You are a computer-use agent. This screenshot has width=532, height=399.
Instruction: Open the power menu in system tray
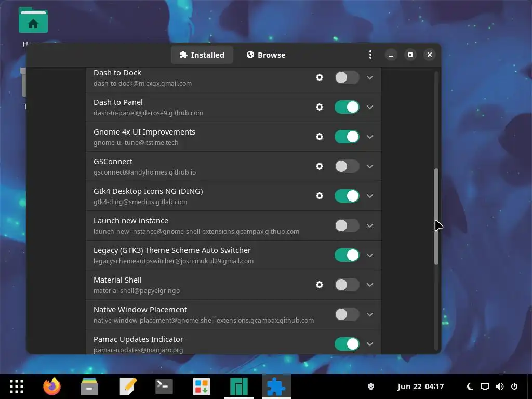point(514,387)
